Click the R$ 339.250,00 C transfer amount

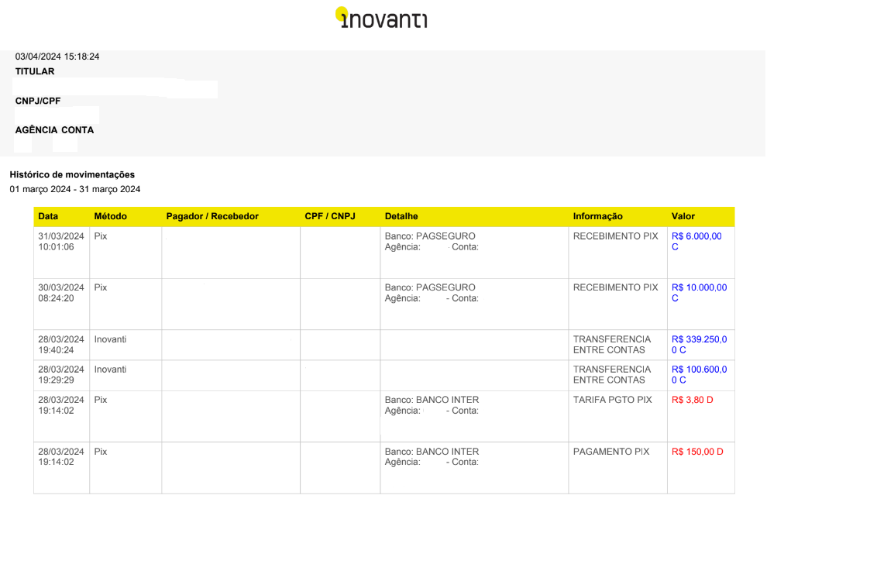699,345
